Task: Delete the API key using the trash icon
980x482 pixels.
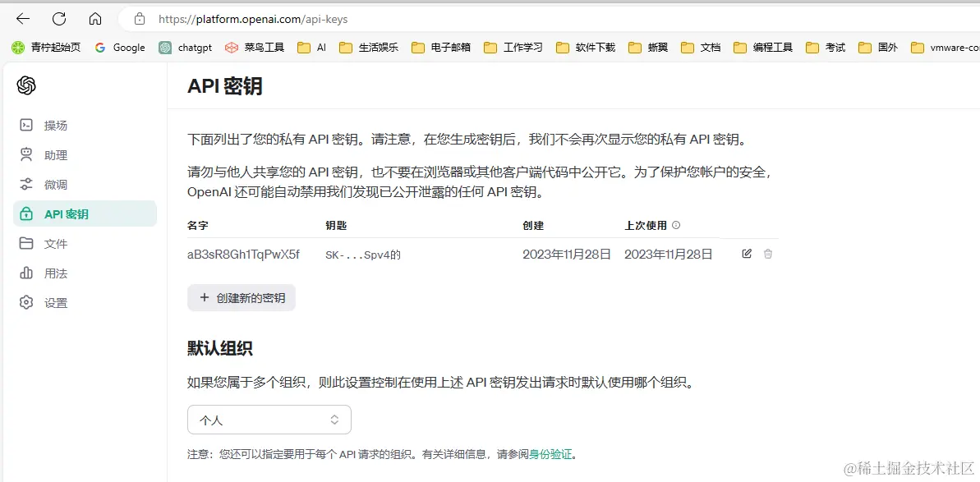Action: click(768, 254)
